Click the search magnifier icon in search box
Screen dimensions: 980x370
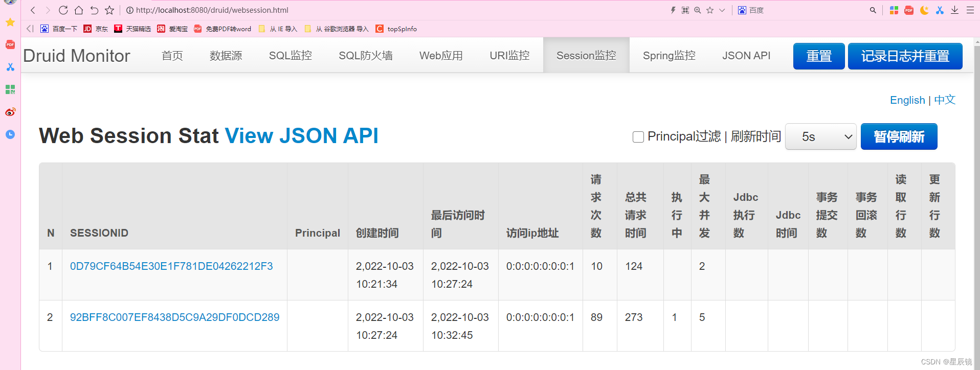pyautogui.click(x=873, y=10)
